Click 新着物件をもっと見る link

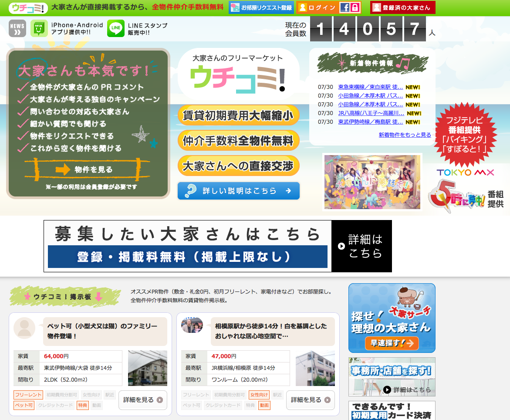tap(405, 135)
